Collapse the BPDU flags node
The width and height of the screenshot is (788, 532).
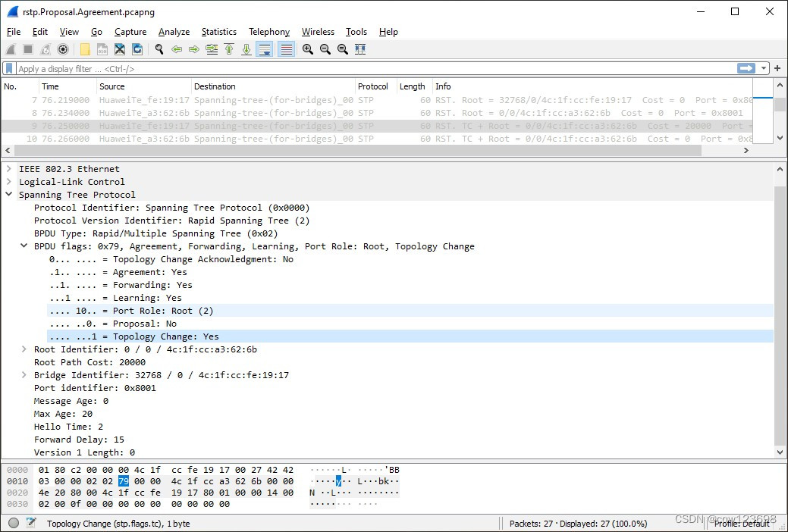click(x=24, y=246)
